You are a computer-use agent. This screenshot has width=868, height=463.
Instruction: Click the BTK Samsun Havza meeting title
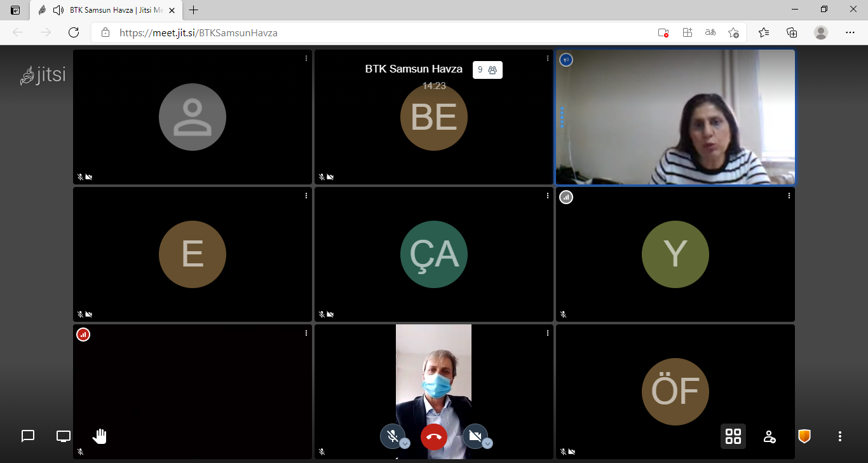(x=414, y=69)
